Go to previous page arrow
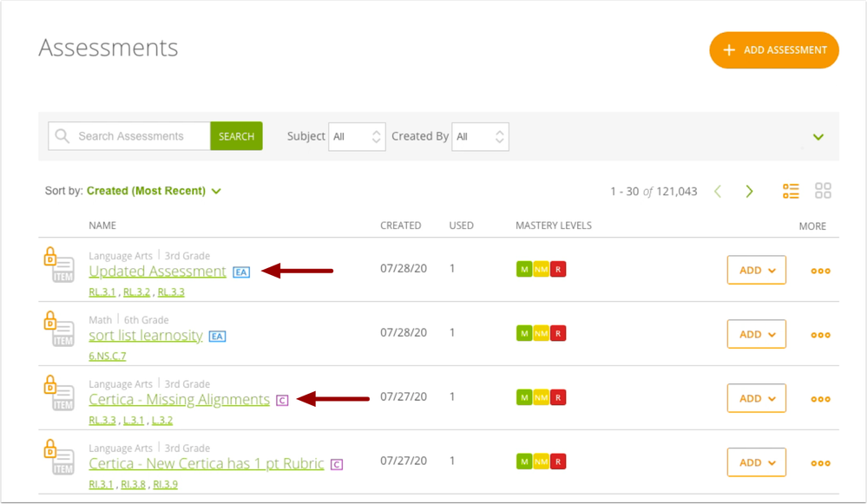867x504 pixels. point(718,191)
